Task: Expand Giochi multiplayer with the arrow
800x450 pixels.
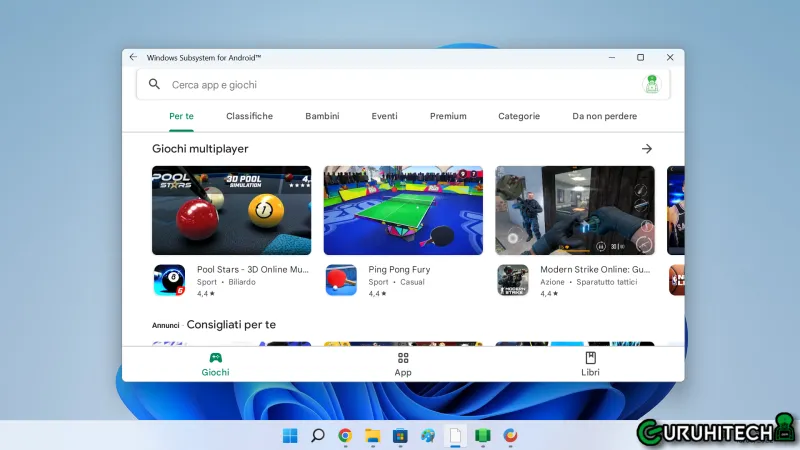Action: pos(647,149)
